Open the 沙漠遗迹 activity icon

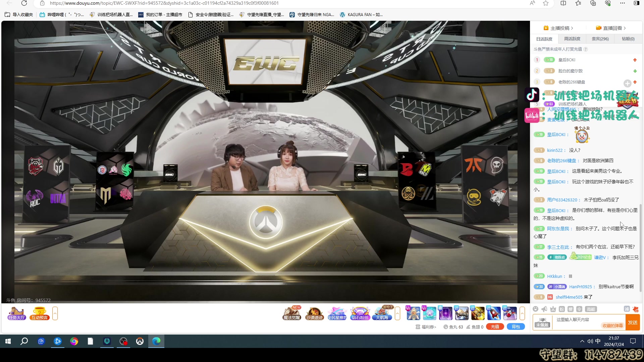click(315, 313)
